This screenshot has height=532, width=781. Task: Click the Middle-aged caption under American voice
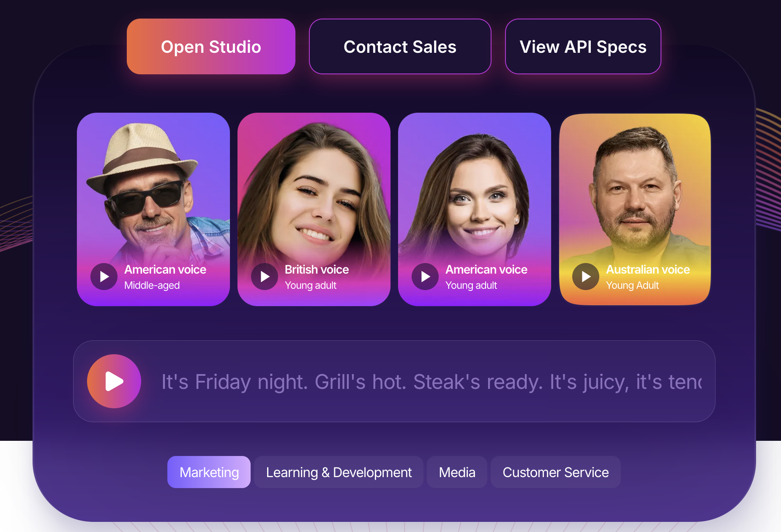[152, 285]
